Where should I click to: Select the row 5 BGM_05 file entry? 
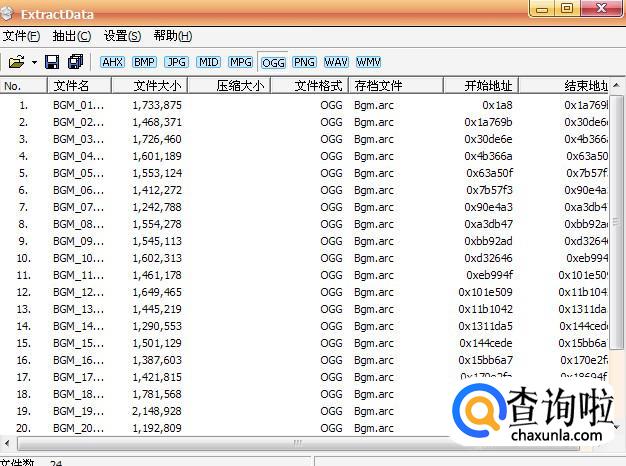pyautogui.click(x=78, y=173)
